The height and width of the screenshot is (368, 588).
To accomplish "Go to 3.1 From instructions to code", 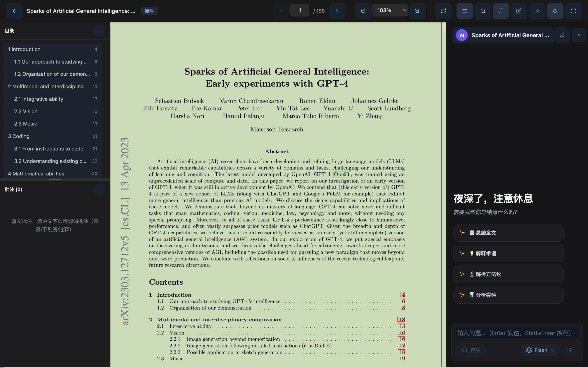I will (x=52, y=149).
